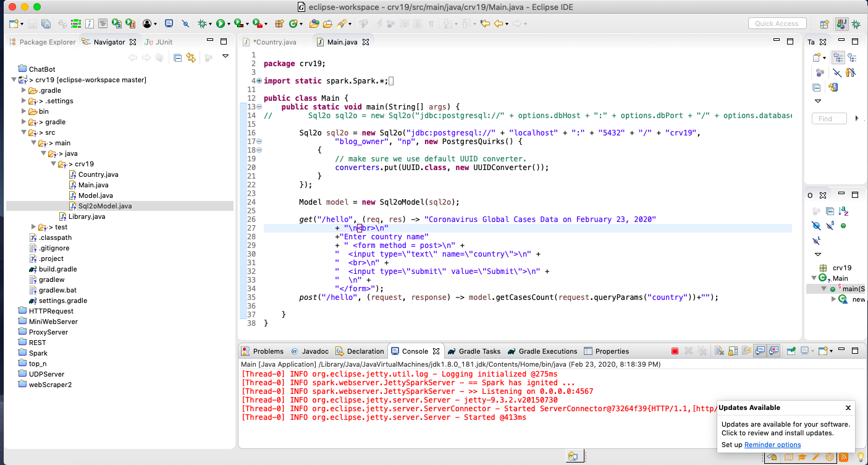Click the Run Last Tool external tools icon
This screenshot has width=868, height=465.
point(258,23)
